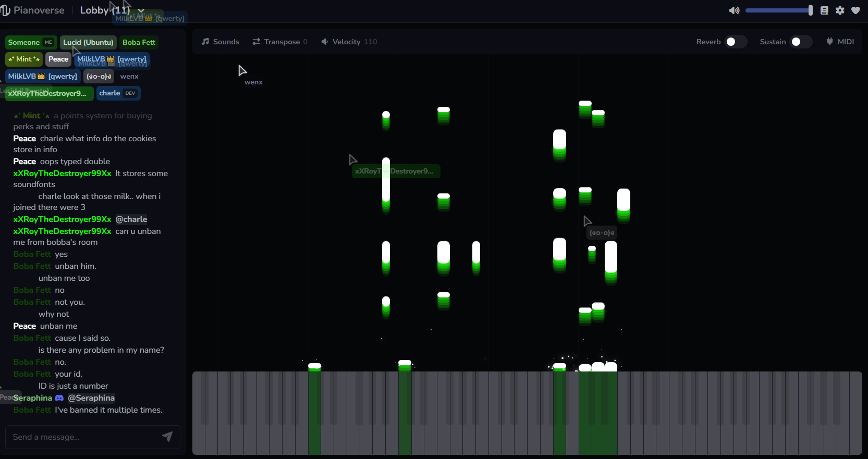This screenshot has height=459, width=868.
Task: Open the book icon in top bar
Action: pyautogui.click(x=824, y=10)
